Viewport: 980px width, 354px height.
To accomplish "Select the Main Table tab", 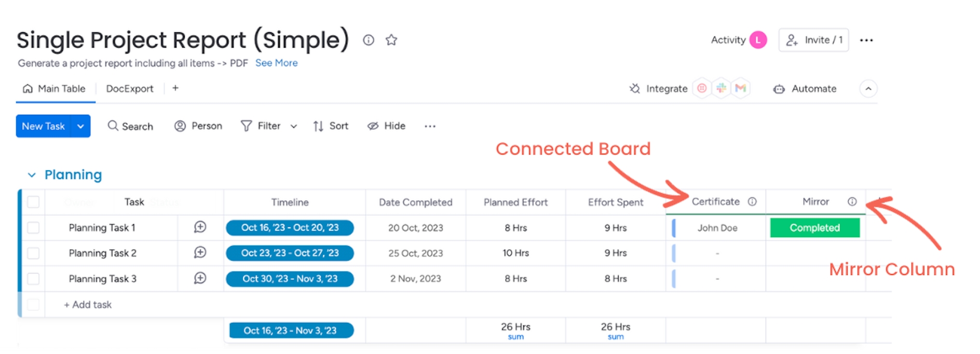I will click(55, 89).
